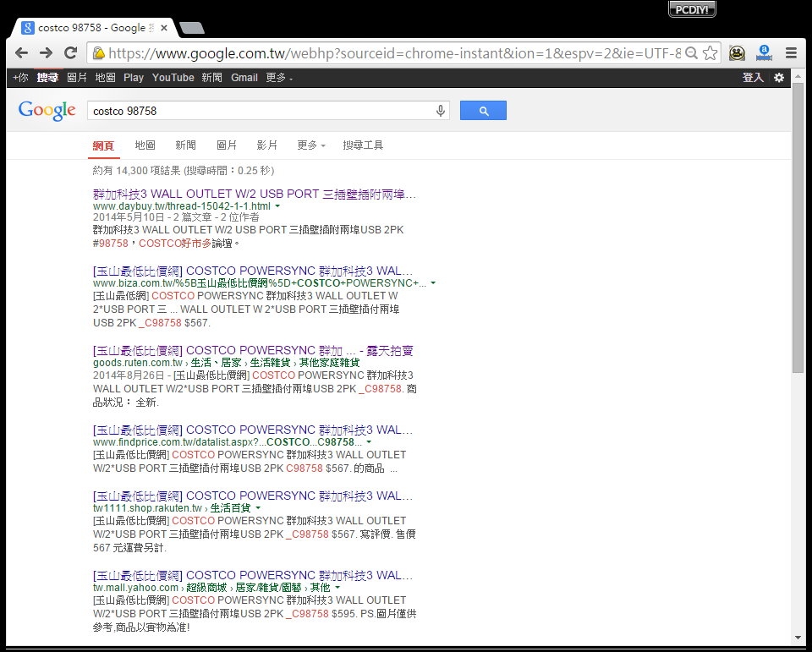
Task: Click the padlock warning icon in address bar
Action: (x=98, y=52)
